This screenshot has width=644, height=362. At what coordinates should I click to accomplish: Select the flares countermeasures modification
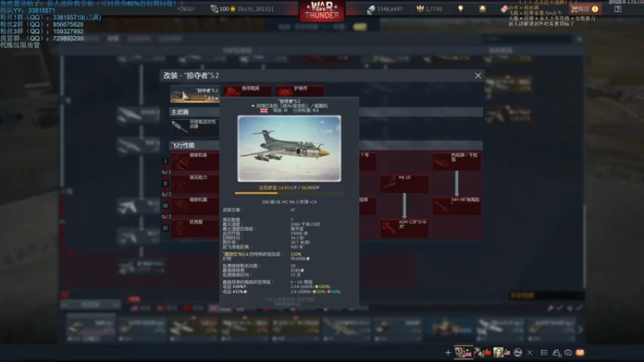[456, 162]
